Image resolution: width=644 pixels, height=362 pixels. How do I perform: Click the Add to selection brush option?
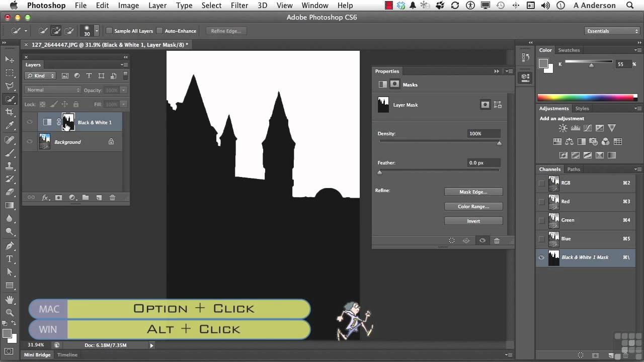point(56,31)
